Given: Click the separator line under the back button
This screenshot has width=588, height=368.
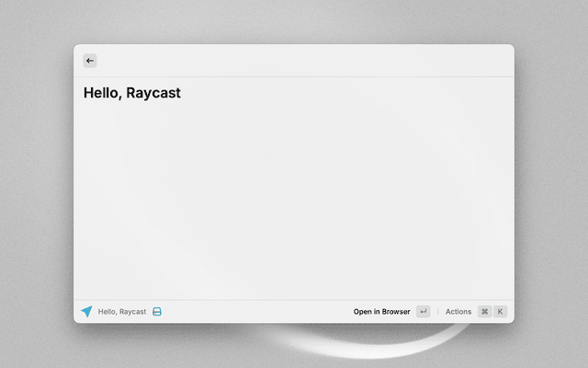Looking at the screenshot, I should pyautogui.click(x=294, y=77).
